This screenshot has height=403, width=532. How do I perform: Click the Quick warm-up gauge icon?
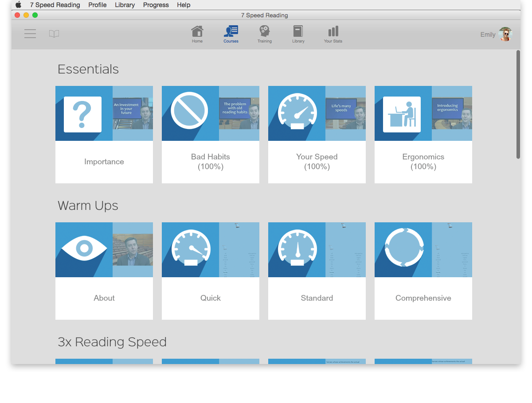[191, 248]
